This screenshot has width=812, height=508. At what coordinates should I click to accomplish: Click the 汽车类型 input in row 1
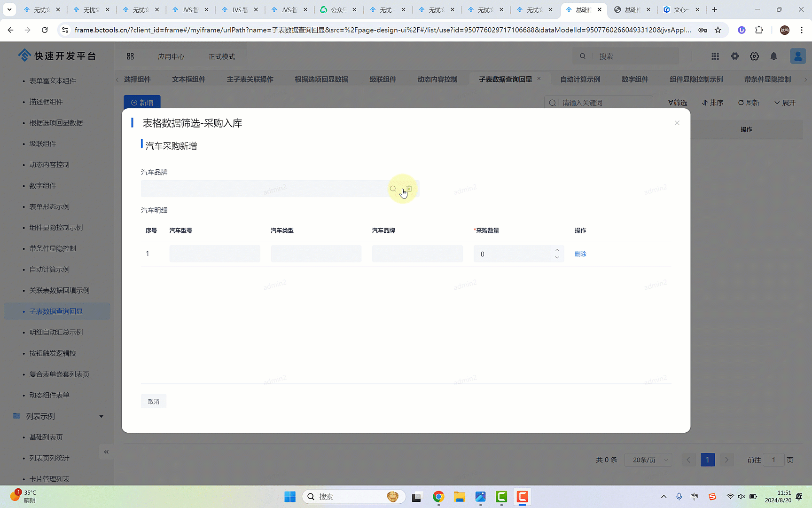pos(316,254)
